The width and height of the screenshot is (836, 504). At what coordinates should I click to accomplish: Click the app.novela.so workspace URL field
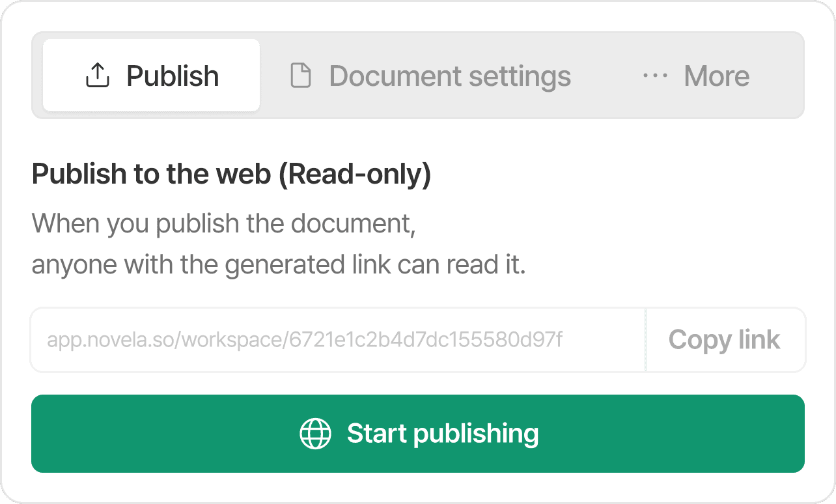pos(338,340)
